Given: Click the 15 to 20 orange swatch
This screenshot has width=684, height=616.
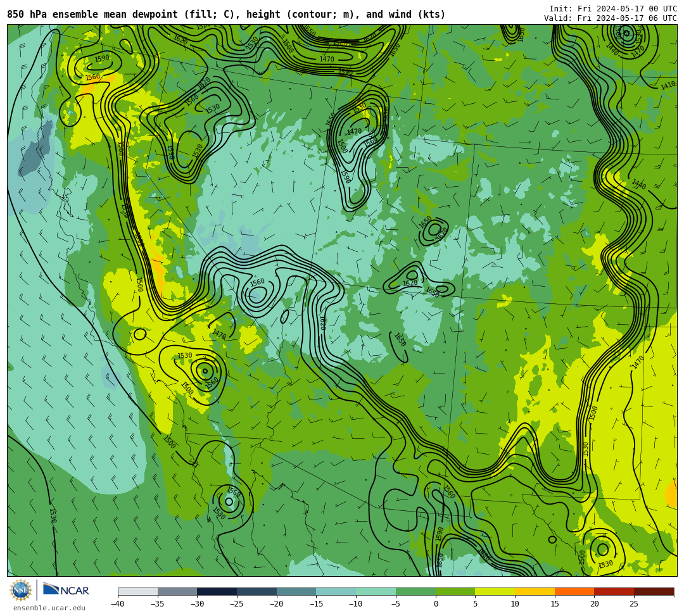Looking at the screenshot, I should tap(574, 591).
